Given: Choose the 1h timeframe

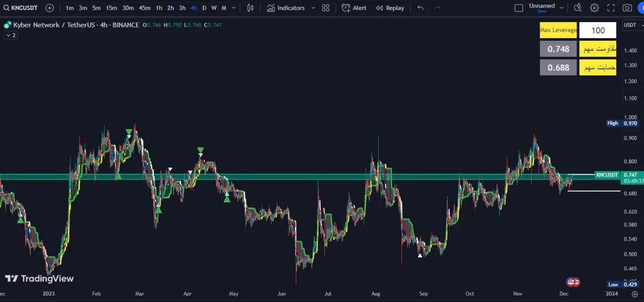Looking at the screenshot, I should click(x=159, y=8).
